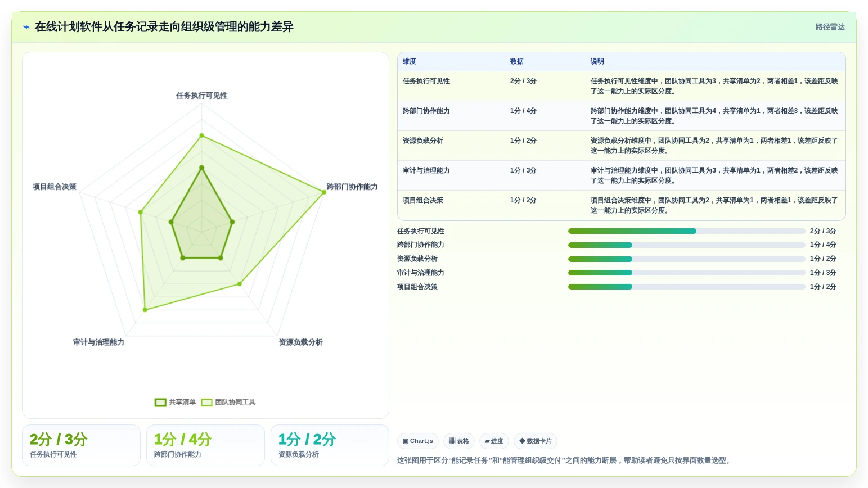The height and width of the screenshot is (488, 868).
Task: Open the 1分 / 2分 资源负载分析 card
Action: tap(330, 445)
